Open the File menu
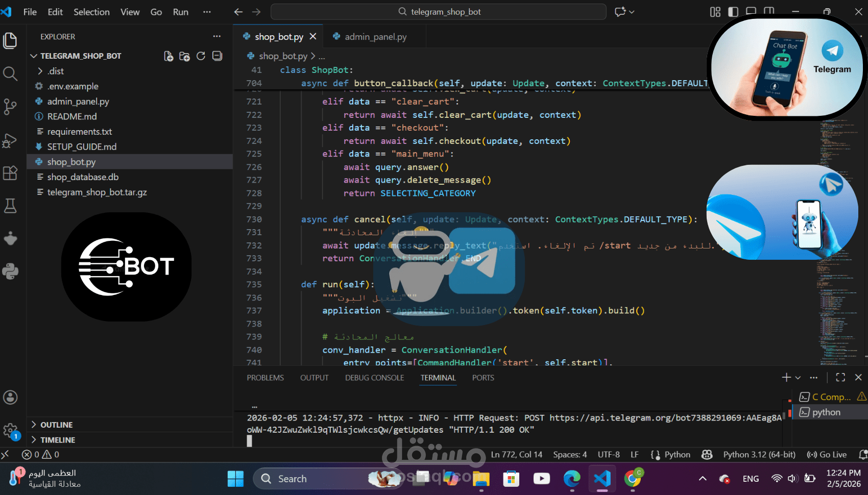The image size is (868, 495). click(x=30, y=12)
